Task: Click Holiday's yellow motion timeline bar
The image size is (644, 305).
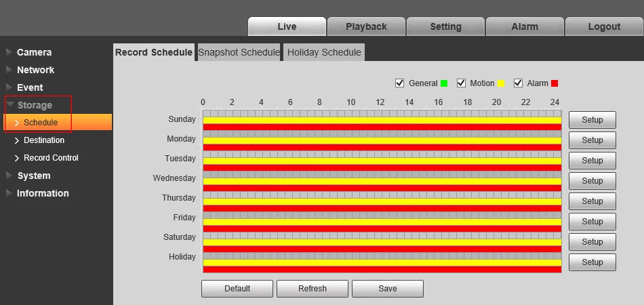Action: pos(382,262)
